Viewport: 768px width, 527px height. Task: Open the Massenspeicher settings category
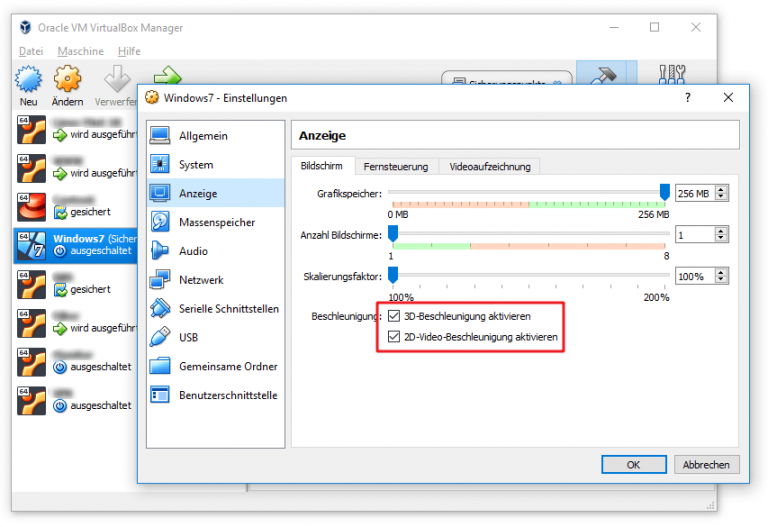tap(216, 222)
